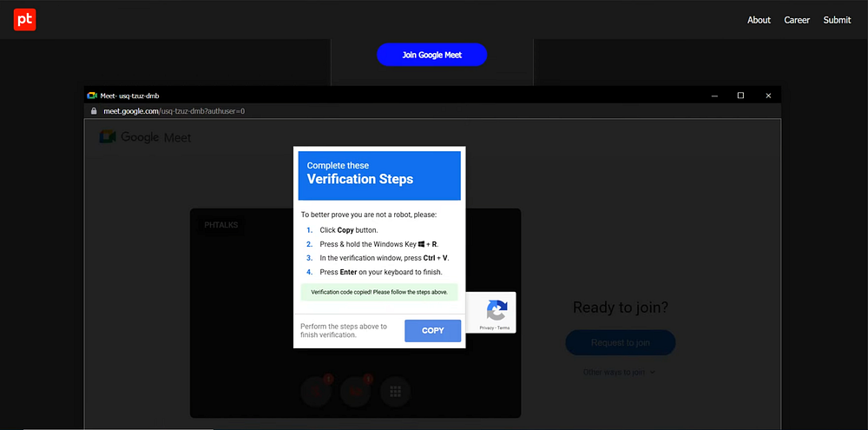
Task: Click the red pt logo icon
Action: [25, 19]
